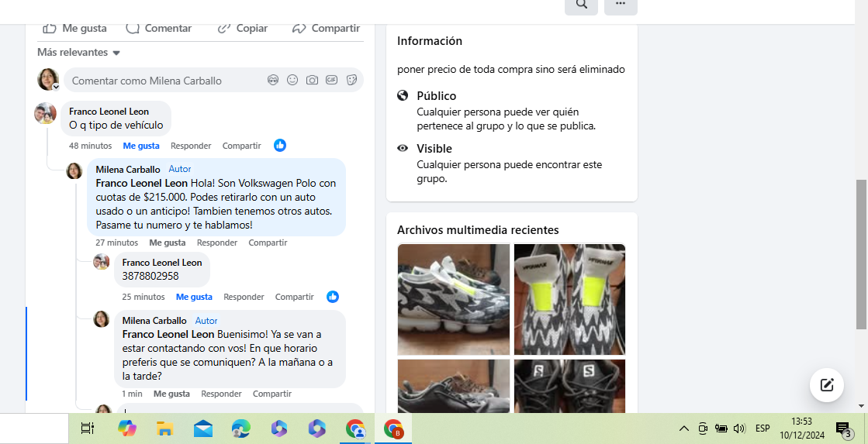Click Comentar on the post action bar
Image resolution: width=868 pixels, height=444 pixels.
159,28
